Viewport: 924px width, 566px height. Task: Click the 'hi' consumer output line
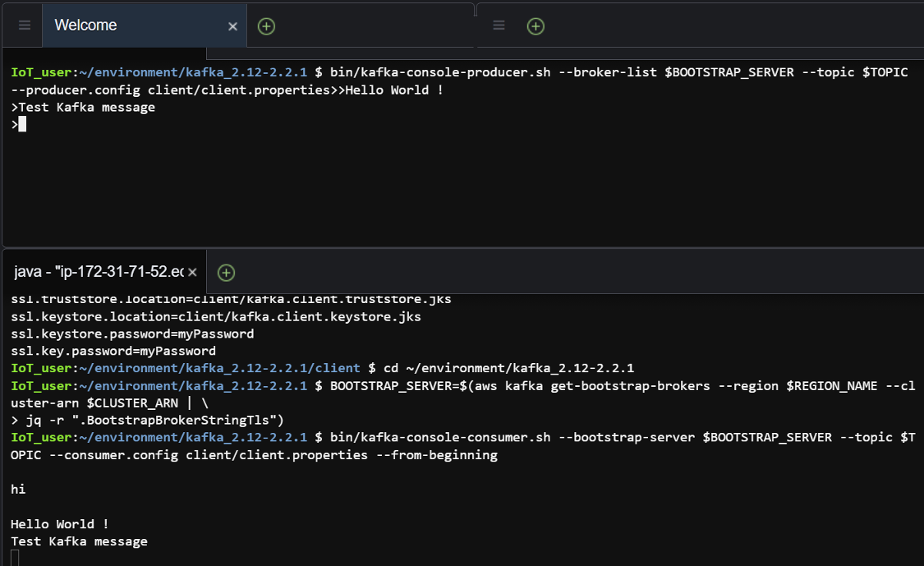point(18,490)
